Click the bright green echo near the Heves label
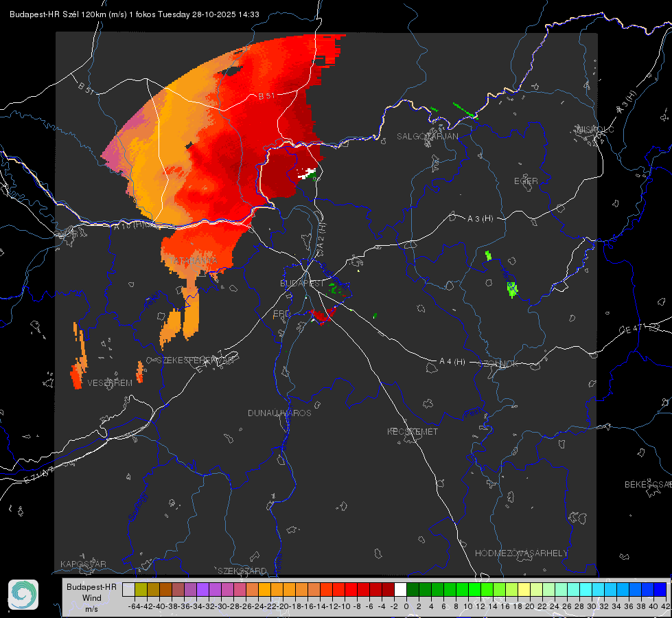672x618 pixels. coord(511,290)
